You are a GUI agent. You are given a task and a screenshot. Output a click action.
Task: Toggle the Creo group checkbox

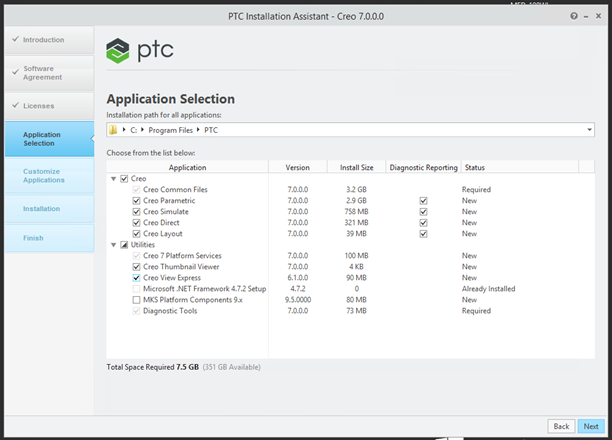124,179
